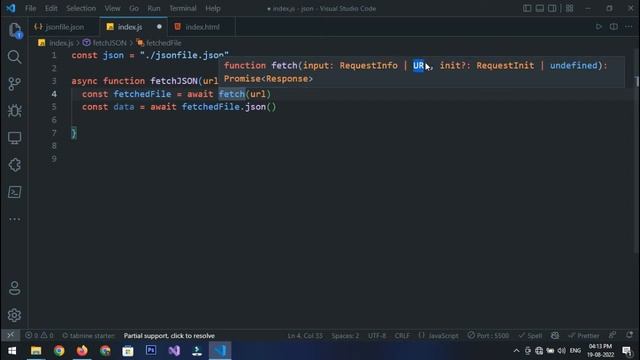Change the Spaces: 2 indentation setting

[x=345, y=336]
